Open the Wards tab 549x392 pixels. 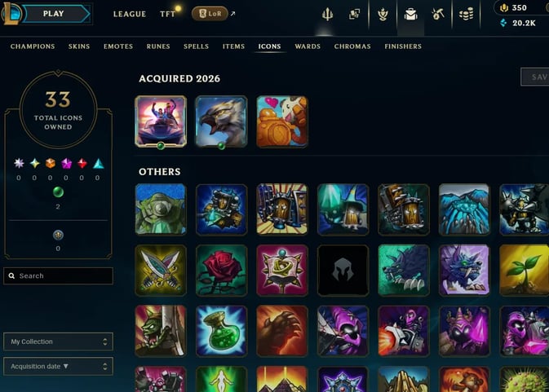click(x=308, y=46)
